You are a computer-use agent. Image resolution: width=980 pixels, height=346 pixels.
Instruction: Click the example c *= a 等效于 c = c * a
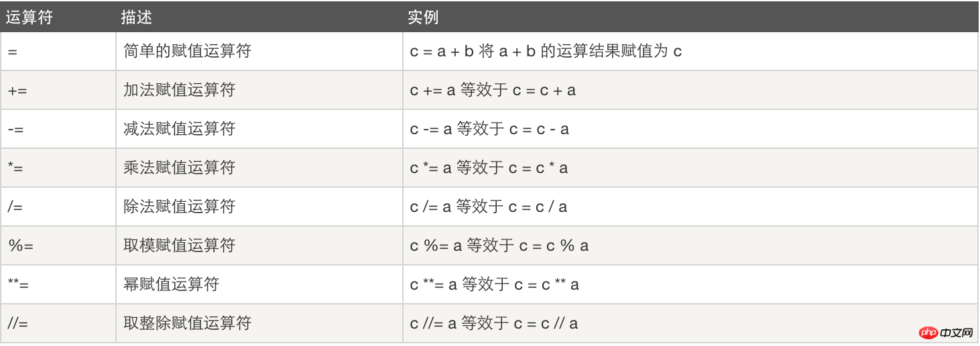pyautogui.click(x=489, y=168)
